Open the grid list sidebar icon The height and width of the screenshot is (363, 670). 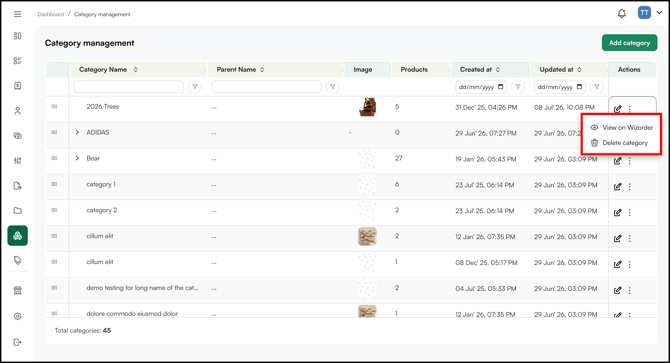point(18,61)
